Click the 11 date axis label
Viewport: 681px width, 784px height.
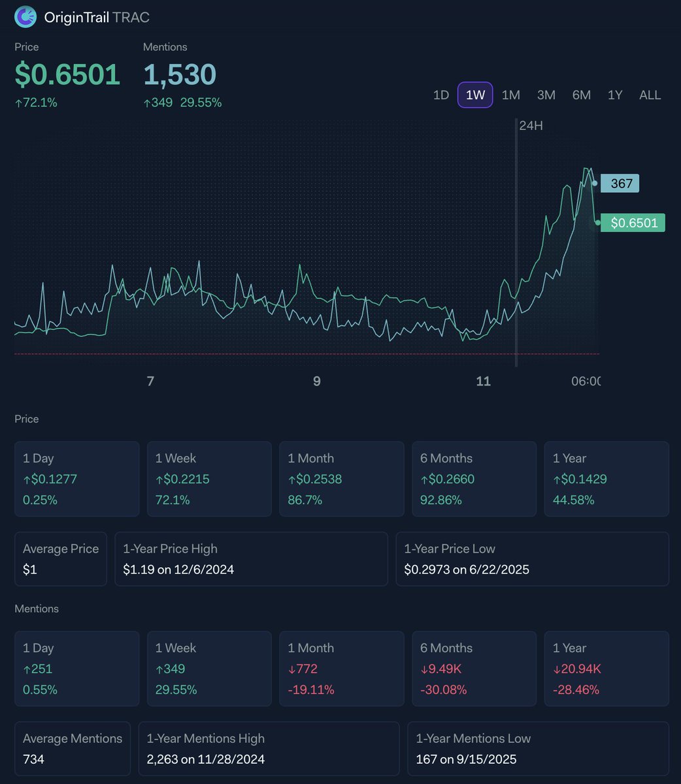tap(483, 381)
